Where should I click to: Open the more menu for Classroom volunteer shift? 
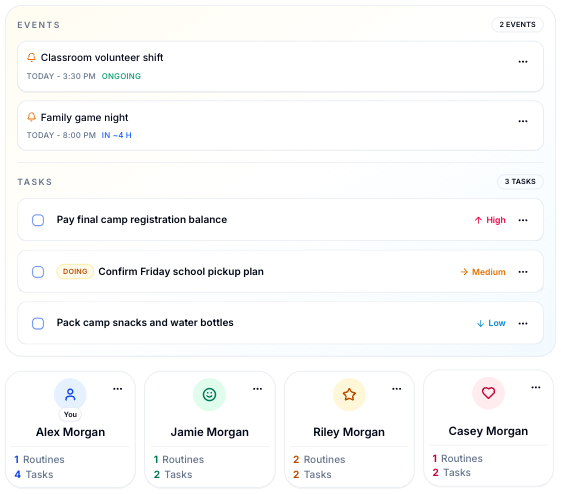[x=523, y=62]
